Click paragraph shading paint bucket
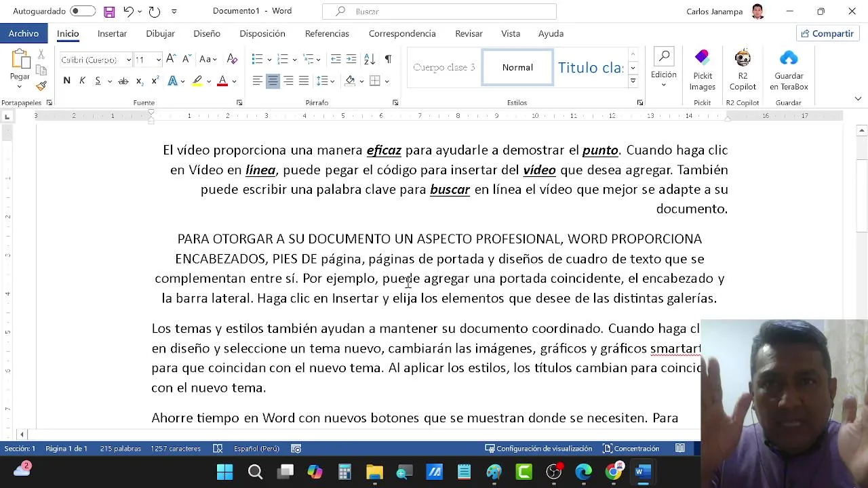The width and height of the screenshot is (868, 488). click(350, 81)
